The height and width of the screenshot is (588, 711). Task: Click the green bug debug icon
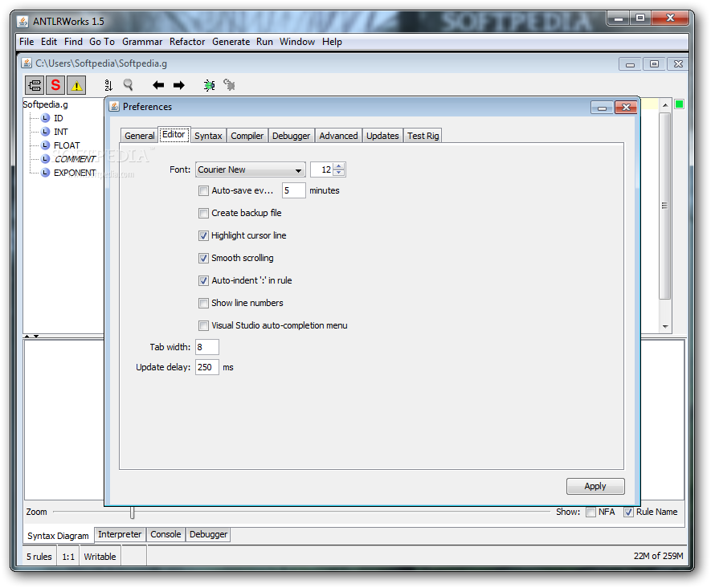[x=209, y=85]
